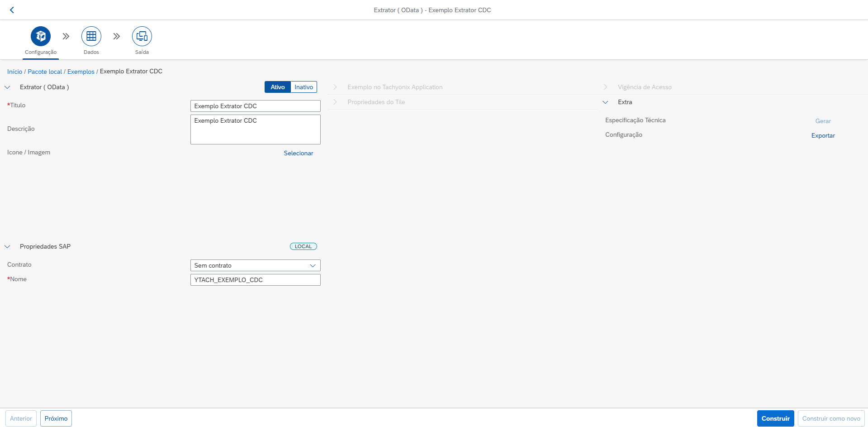Set extractor status to Inativo

tap(304, 87)
